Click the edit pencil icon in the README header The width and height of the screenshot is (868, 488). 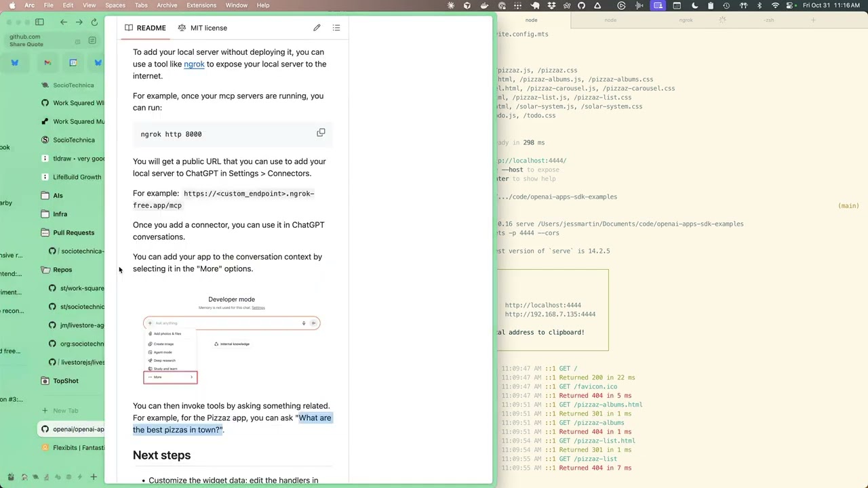pos(317,28)
